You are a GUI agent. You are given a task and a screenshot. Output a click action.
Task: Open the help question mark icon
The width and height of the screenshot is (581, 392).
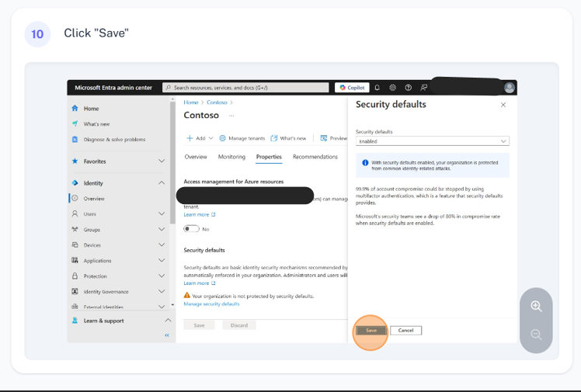409,88
